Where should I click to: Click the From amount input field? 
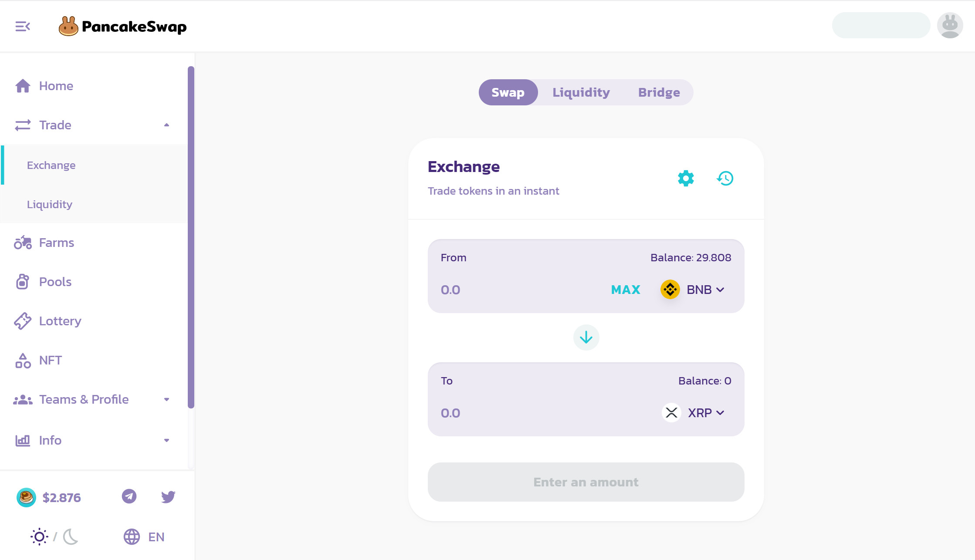(521, 290)
